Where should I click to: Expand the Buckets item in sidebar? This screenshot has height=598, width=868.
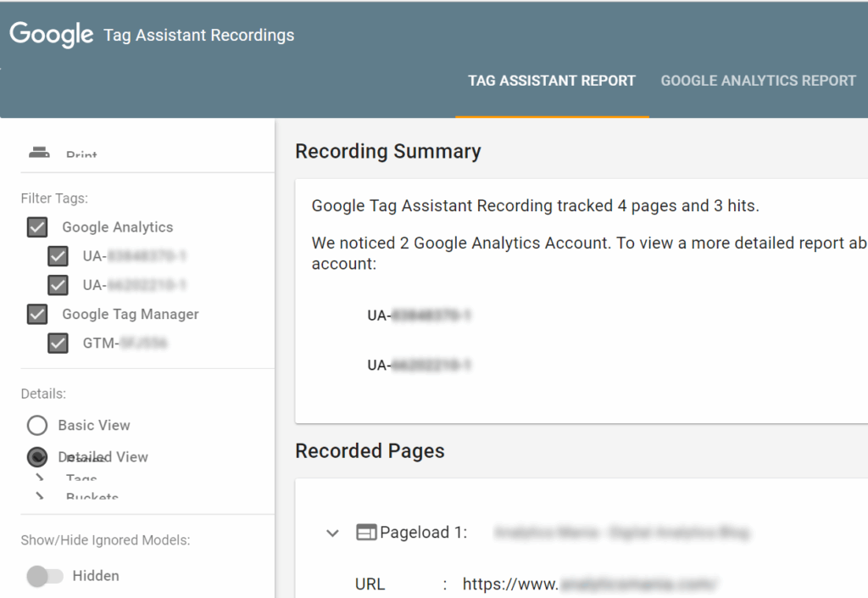click(x=40, y=496)
